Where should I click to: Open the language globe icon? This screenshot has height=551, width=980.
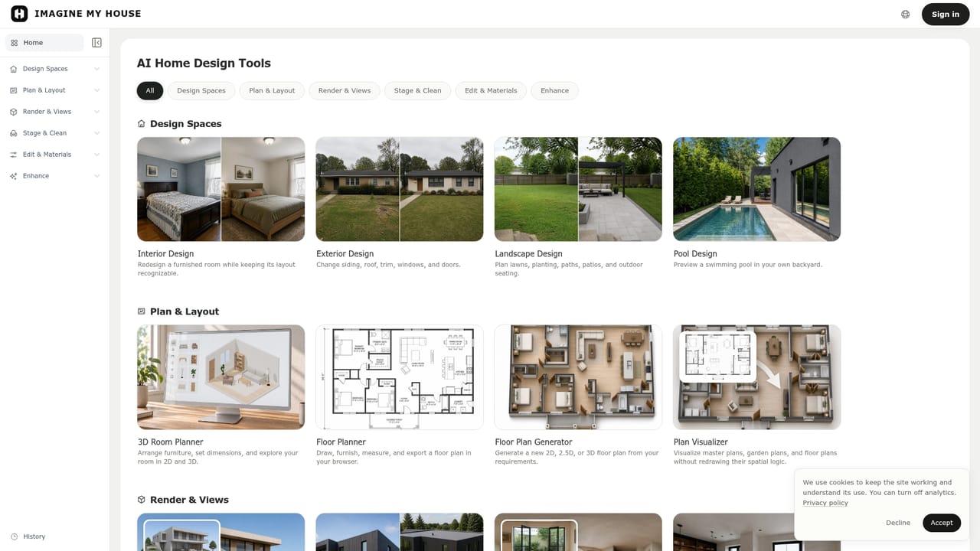point(906,14)
